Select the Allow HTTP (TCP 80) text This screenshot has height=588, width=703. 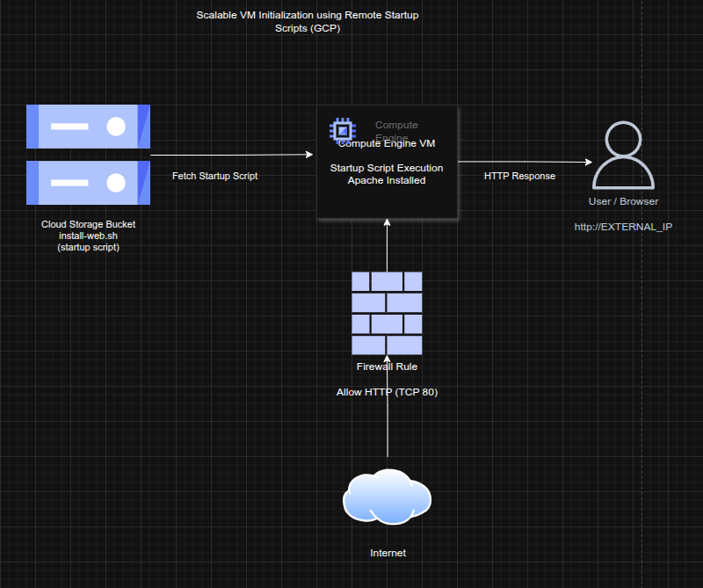click(387, 392)
